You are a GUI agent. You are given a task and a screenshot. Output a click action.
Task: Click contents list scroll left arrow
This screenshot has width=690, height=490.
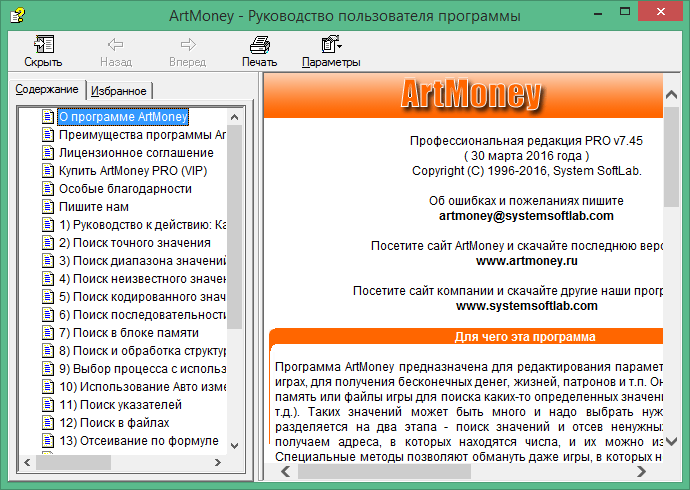[27, 462]
